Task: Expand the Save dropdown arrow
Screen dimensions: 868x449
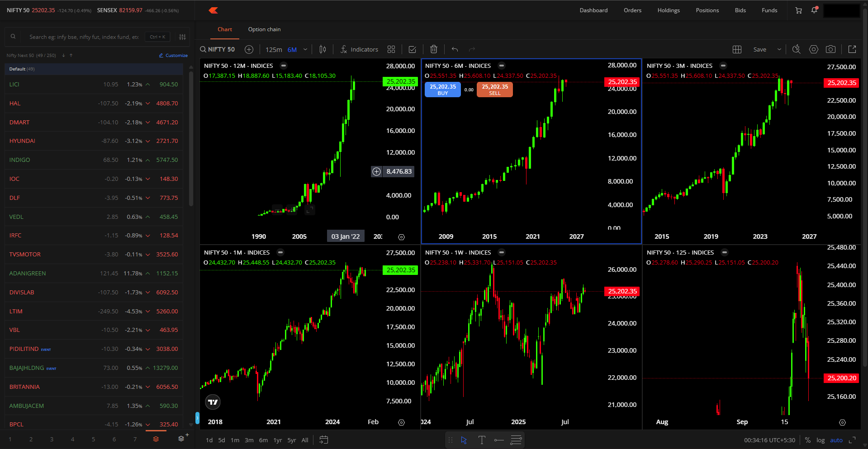Action: pyautogui.click(x=779, y=49)
